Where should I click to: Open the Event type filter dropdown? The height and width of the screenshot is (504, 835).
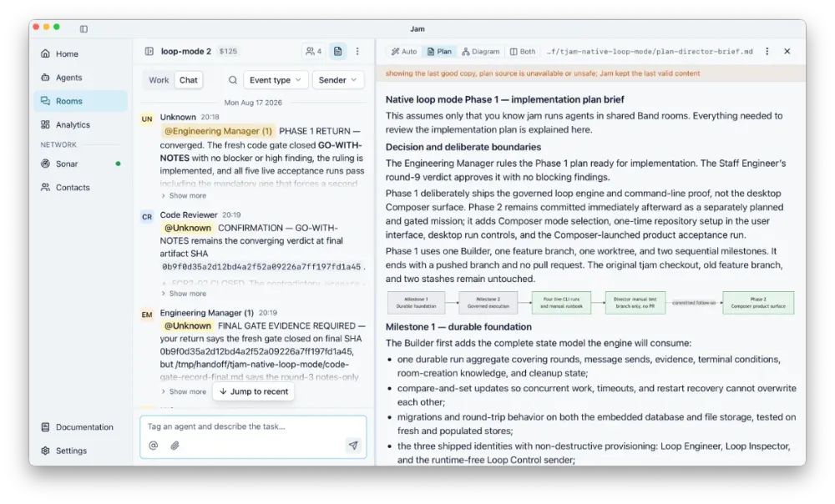click(x=276, y=80)
